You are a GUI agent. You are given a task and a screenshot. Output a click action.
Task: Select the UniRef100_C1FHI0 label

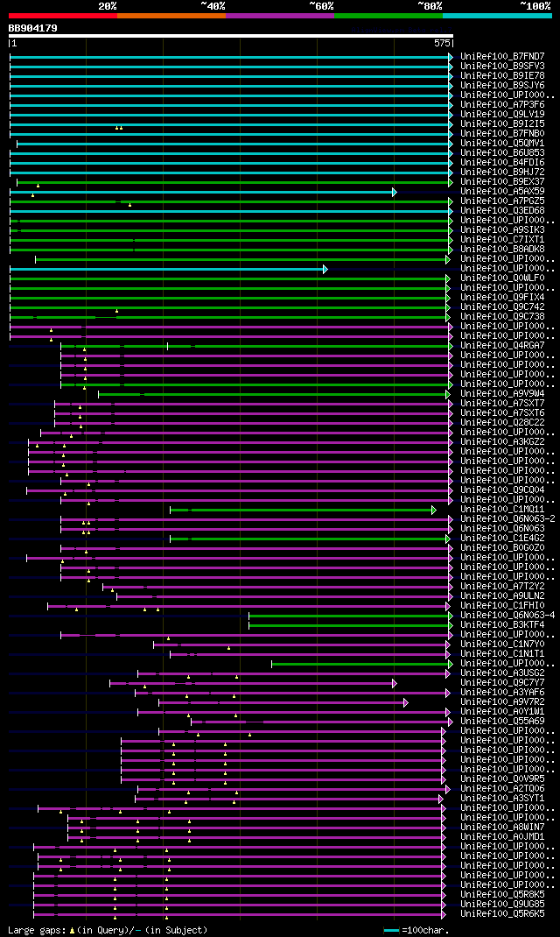pos(502,606)
